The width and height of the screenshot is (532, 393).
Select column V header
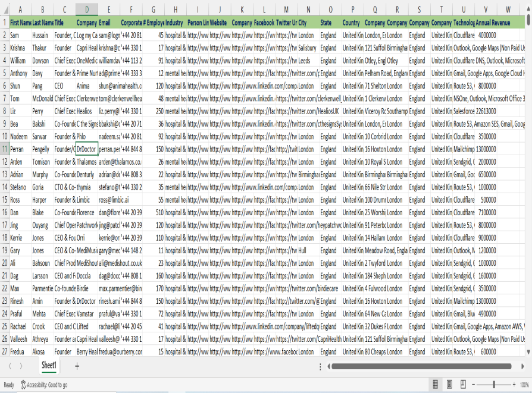486,10
